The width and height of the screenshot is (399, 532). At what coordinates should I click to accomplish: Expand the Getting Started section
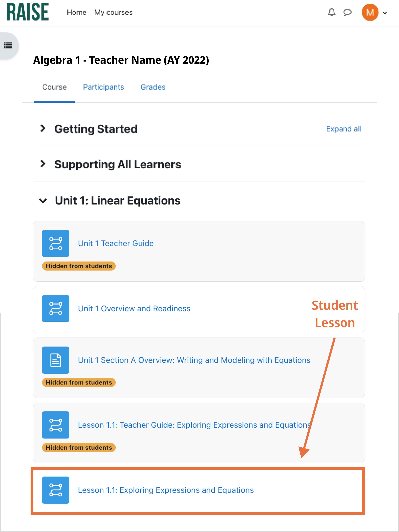point(43,129)
